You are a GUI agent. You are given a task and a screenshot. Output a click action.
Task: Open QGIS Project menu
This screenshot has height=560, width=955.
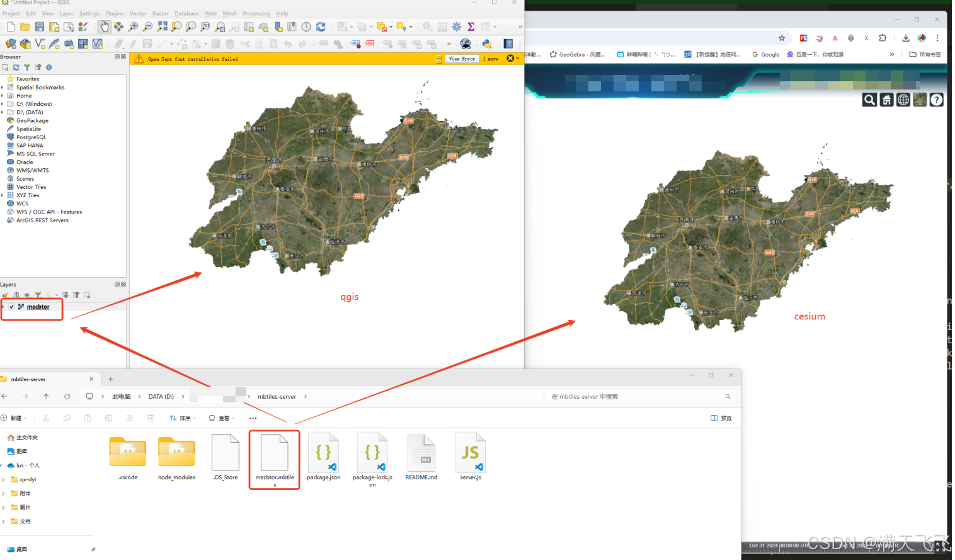coord(11,13)
